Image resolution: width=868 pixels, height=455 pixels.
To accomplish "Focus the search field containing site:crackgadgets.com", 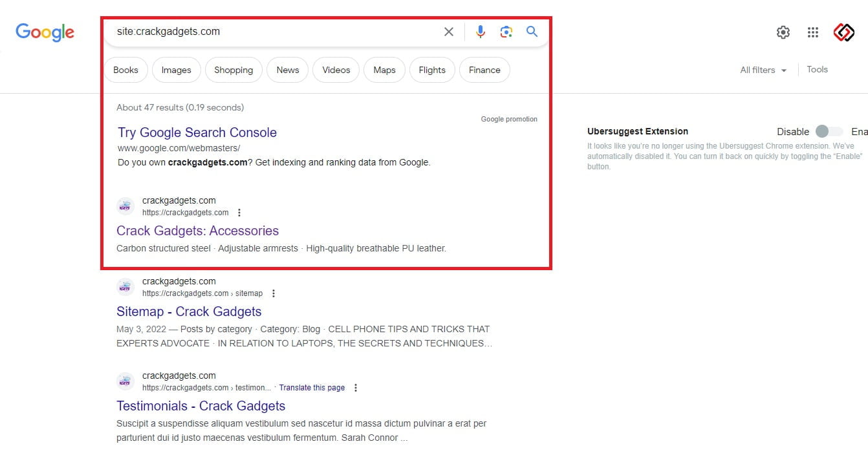I will click(x=275, y=32).
